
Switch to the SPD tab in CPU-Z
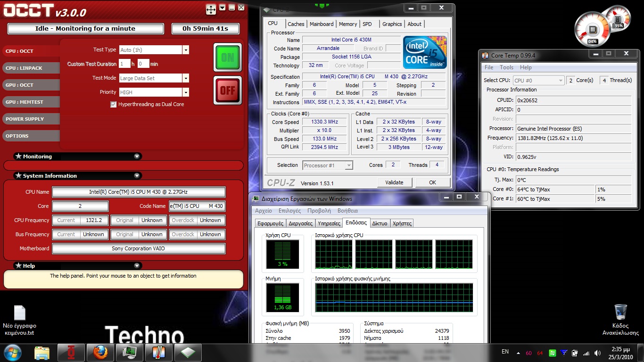367,24
